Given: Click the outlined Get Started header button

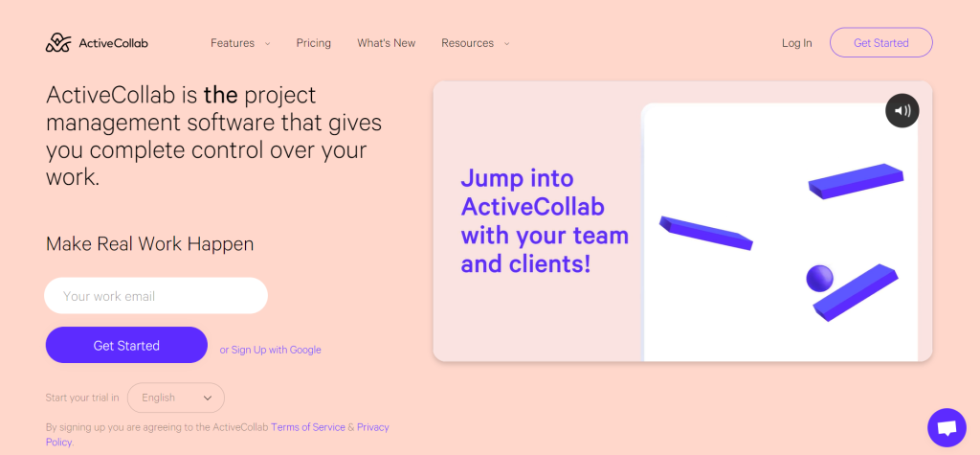Looking at the screenshot, I should (881, 42).
